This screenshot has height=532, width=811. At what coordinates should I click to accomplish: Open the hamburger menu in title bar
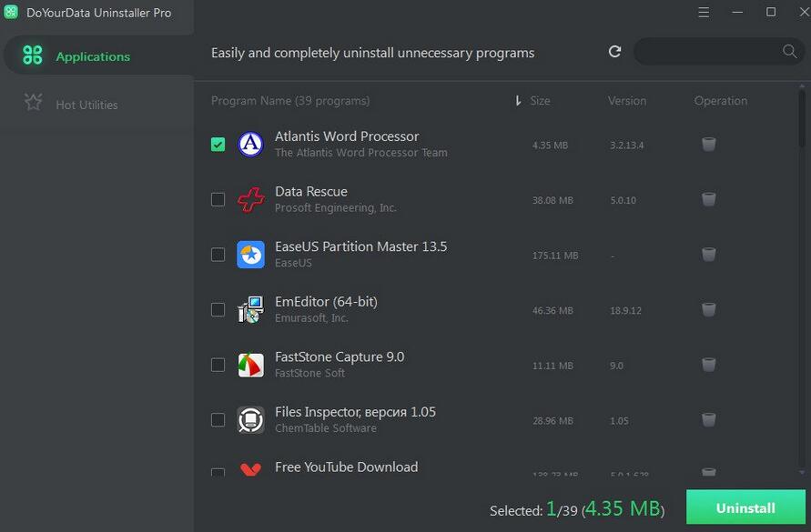pos(704,12)
